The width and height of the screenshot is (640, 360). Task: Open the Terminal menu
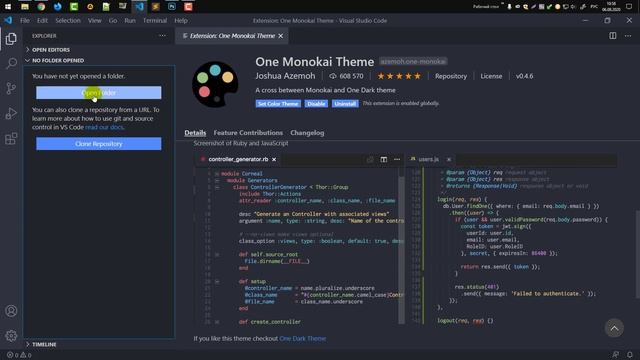(x=155, y=20)
